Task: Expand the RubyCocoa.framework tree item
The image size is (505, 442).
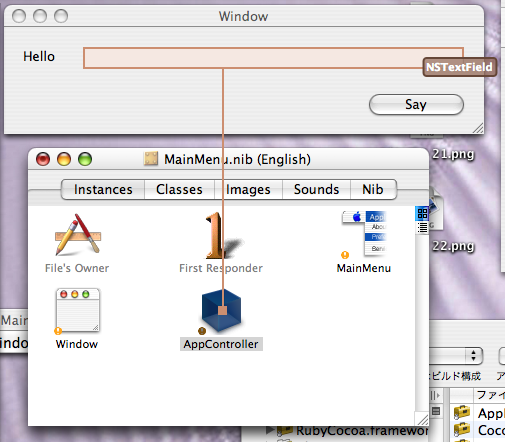Action: [270, 430]
